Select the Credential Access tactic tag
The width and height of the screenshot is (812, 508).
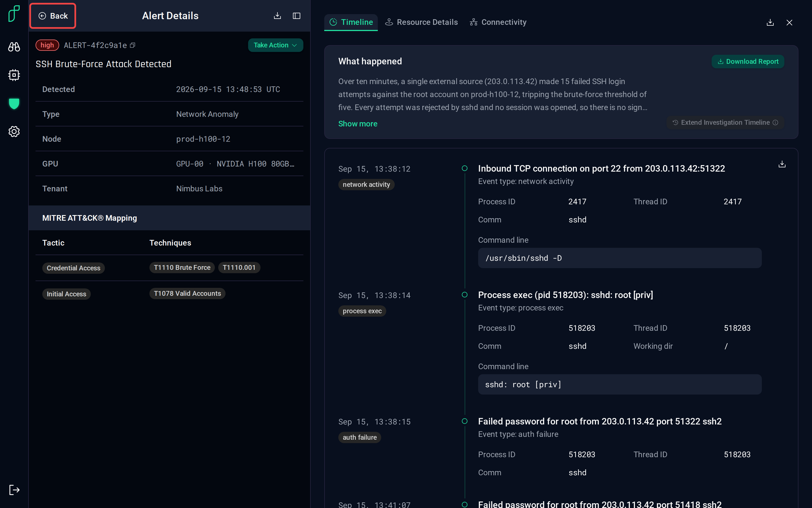click(x=74, y=268)
